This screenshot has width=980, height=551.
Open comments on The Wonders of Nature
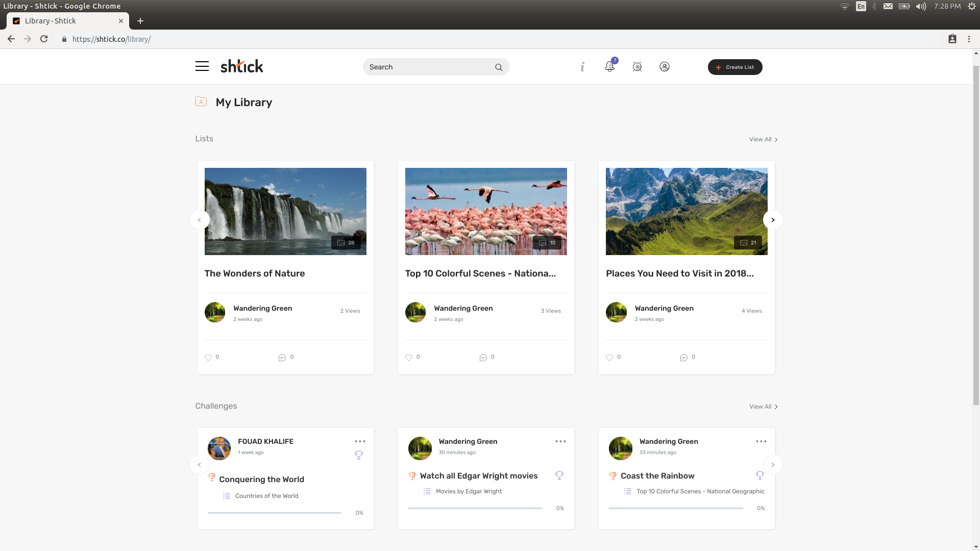click(x=282, y=357)
